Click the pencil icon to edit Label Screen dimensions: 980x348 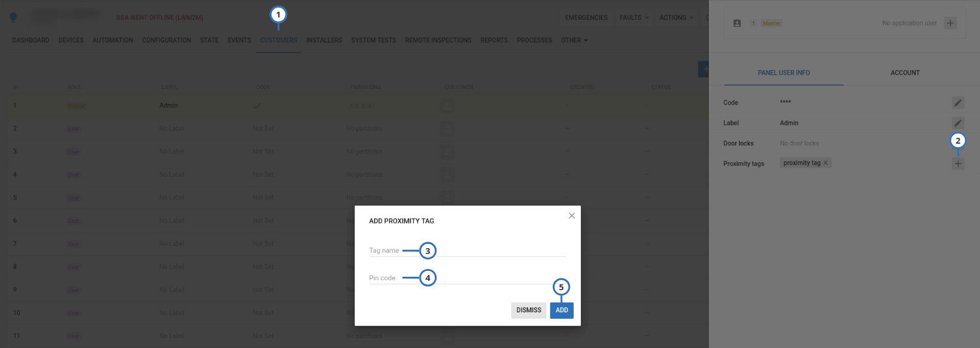point(958,123)
